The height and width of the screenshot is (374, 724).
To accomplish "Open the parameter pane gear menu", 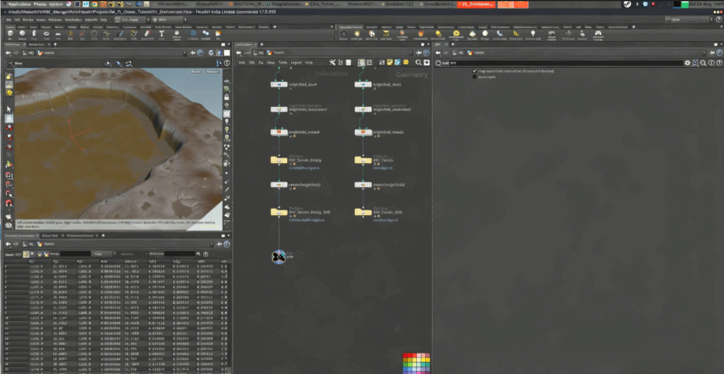I will [x=688, y=63].
